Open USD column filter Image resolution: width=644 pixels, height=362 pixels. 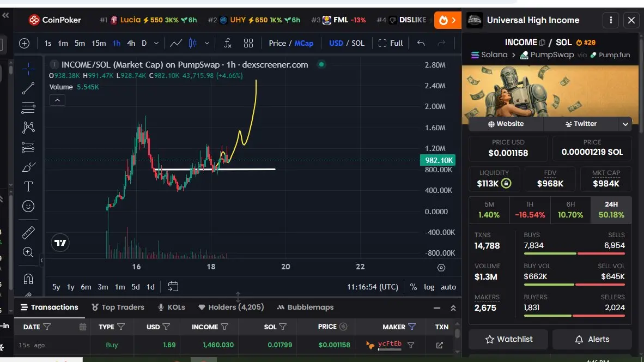click(x=166, y=327)
